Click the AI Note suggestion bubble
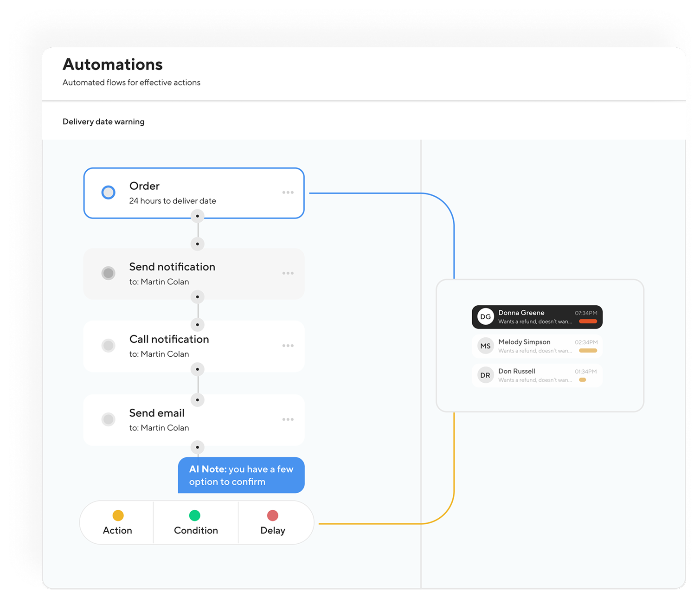Viewport: 700px width, 598px height. (241, 476)
